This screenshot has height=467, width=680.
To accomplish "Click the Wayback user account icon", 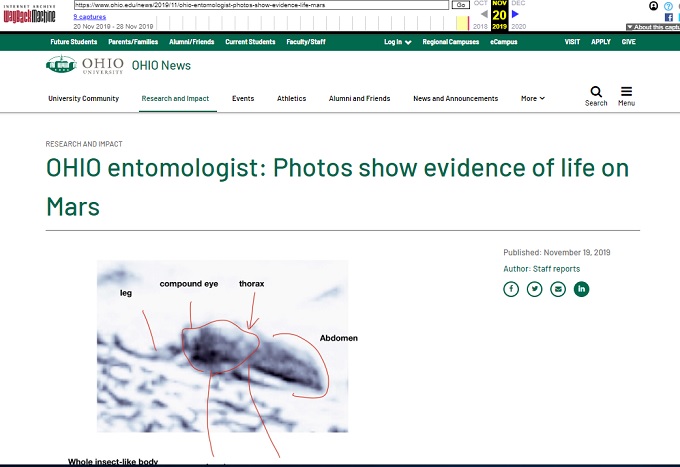I will click(x=654, y=6).
